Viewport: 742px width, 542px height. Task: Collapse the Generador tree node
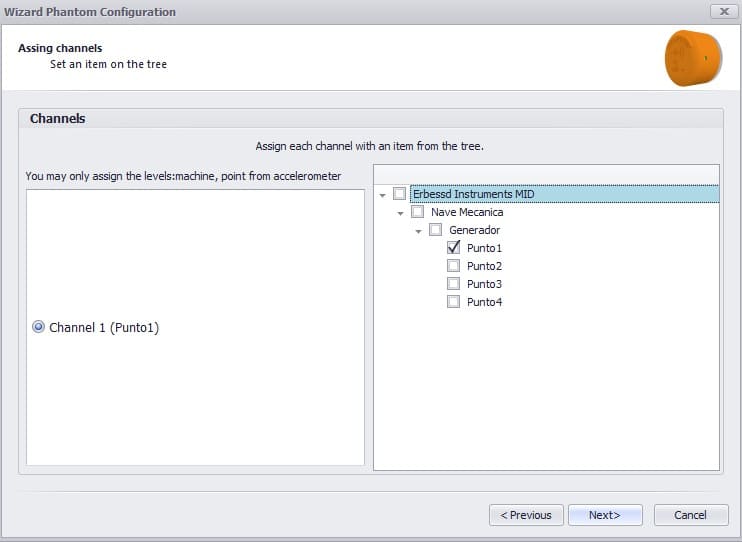click(x=418, y=231)
